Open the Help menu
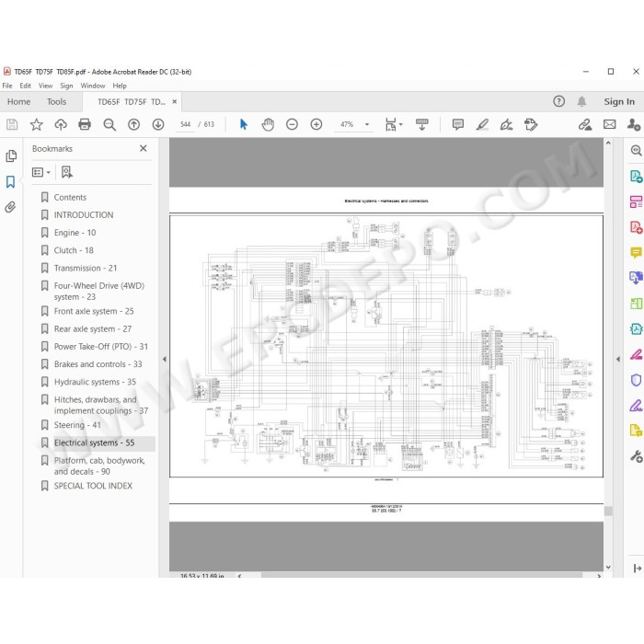The image size is (644, 644). point(120,86)
